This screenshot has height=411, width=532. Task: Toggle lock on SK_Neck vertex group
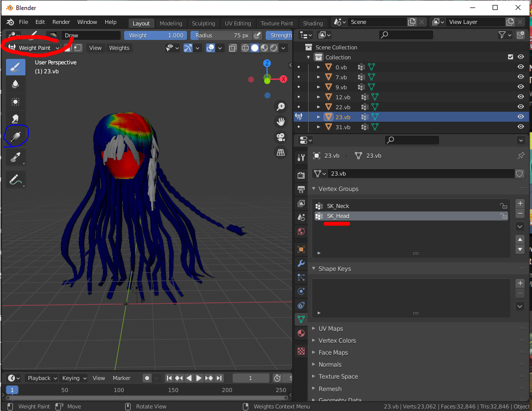click(x=504, y=206)
